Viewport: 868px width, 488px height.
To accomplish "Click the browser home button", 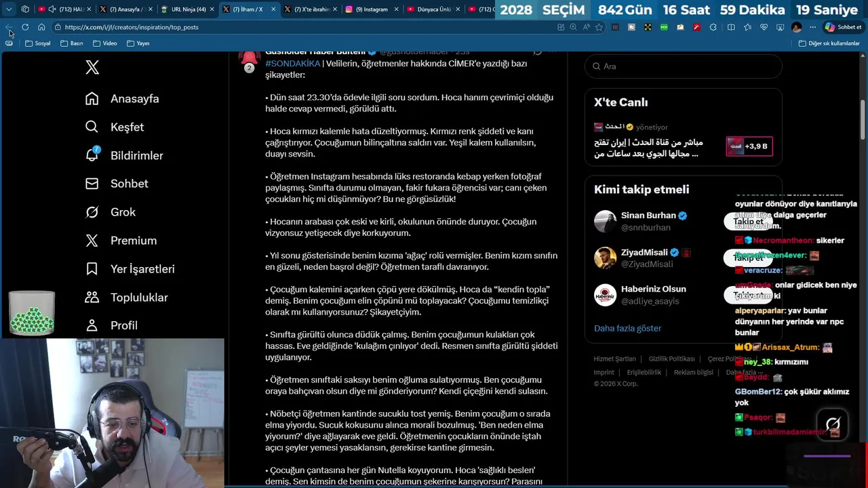I will [x=41, y=27].
